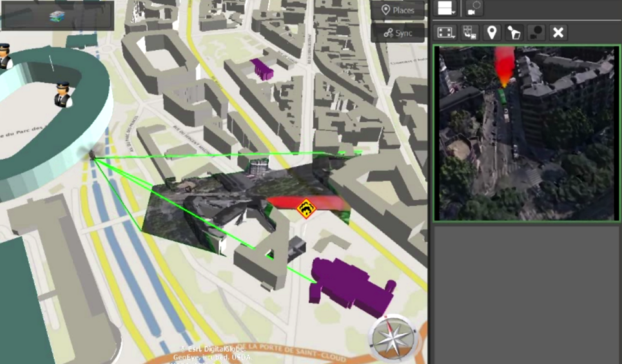Select the police officer icon at left edge
Image resolution: width=622 pixels, height=364 pixels.
point(5,56)
